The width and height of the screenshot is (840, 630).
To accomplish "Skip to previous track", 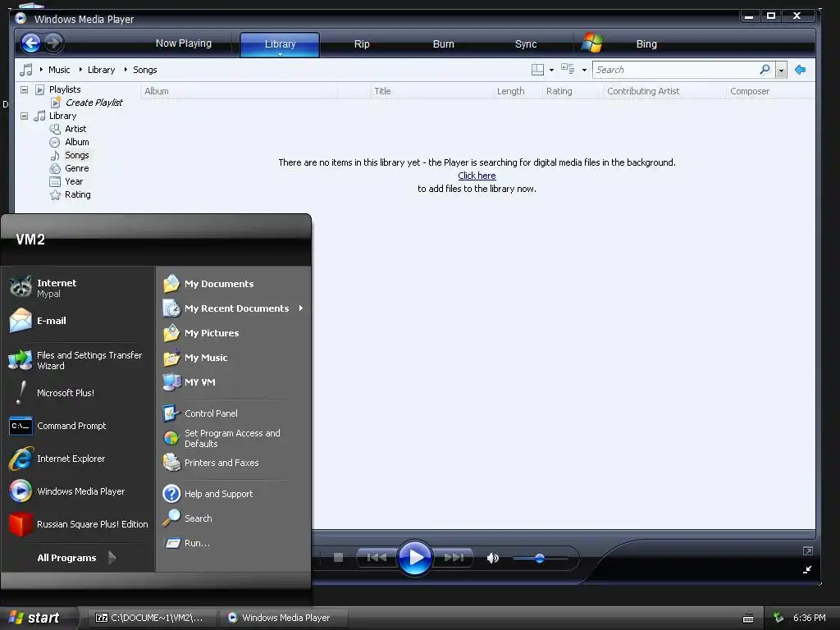I will 377,558.
